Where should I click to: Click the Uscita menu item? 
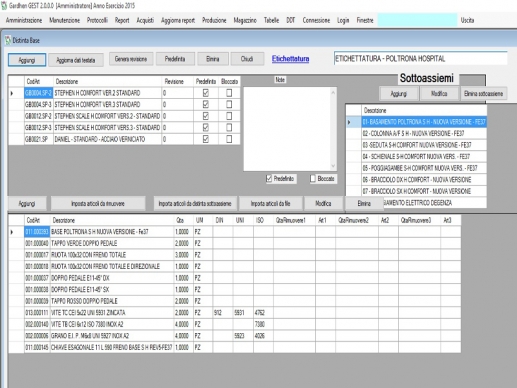467,20
